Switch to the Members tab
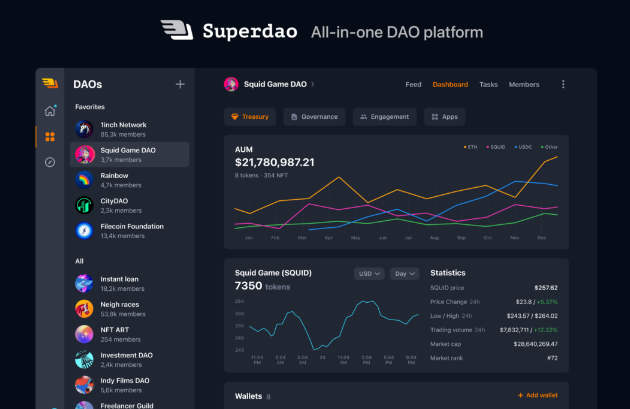This screenshot has width=630, height=409. (x=524, y=84)
